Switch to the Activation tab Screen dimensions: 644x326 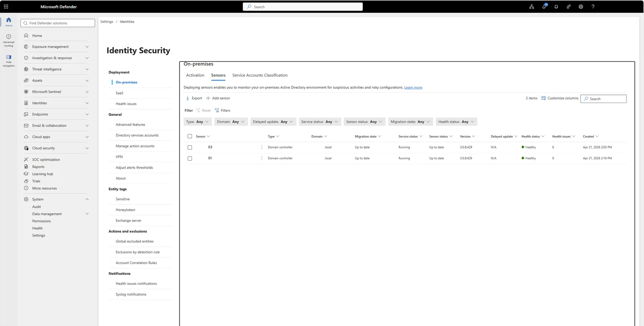tap(195, 75)
